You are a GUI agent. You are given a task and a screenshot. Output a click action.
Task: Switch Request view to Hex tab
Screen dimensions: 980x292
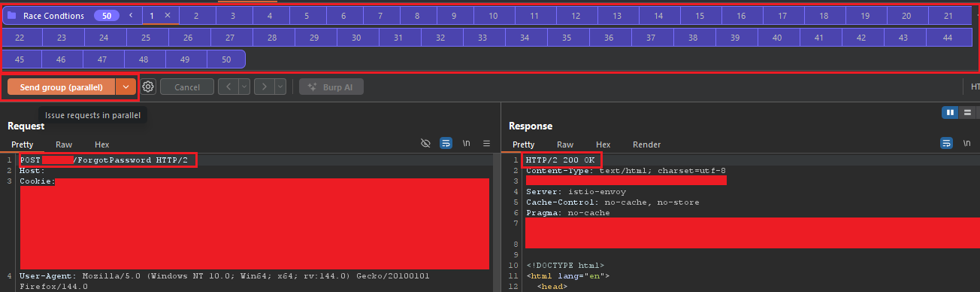coord(102,144)
